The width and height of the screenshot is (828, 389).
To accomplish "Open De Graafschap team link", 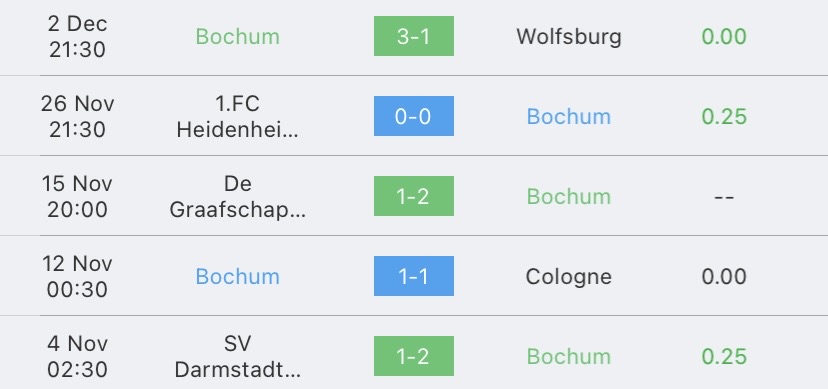I will [x=237, y=197].
